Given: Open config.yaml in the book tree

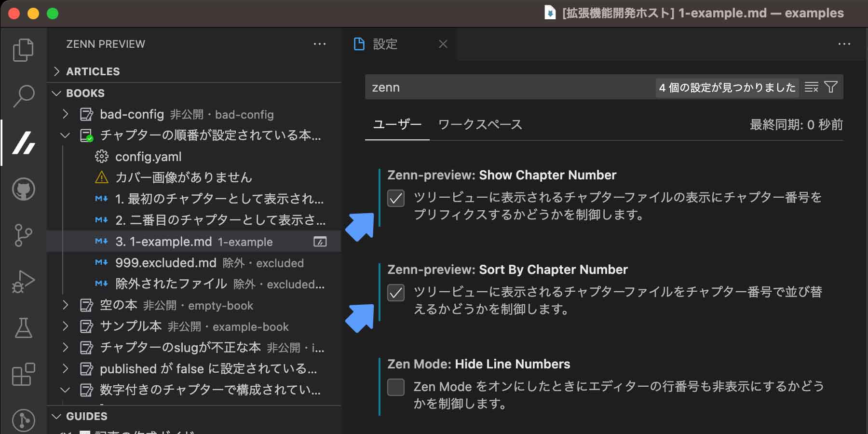Looking at the screenshot, I should coord(194,157).
